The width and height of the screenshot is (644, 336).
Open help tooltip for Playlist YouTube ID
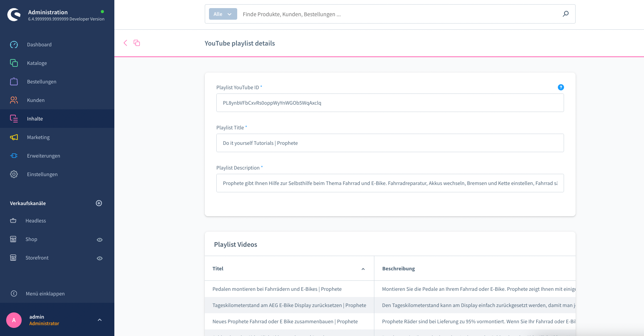(561, 87)
